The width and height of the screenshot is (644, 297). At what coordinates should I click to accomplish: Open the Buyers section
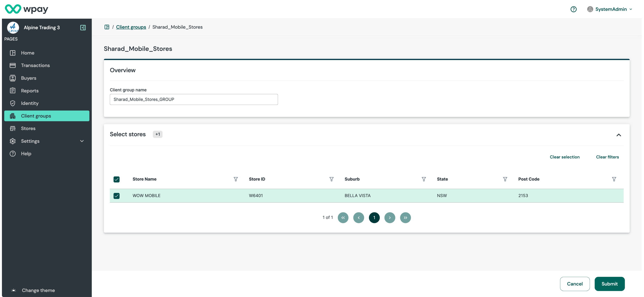(28, 78)
